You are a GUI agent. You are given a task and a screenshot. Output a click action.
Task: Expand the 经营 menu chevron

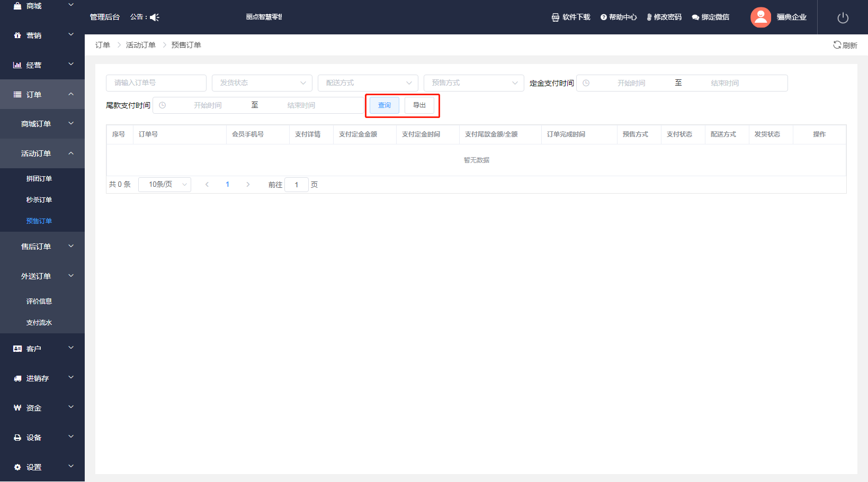click(71, 64)
